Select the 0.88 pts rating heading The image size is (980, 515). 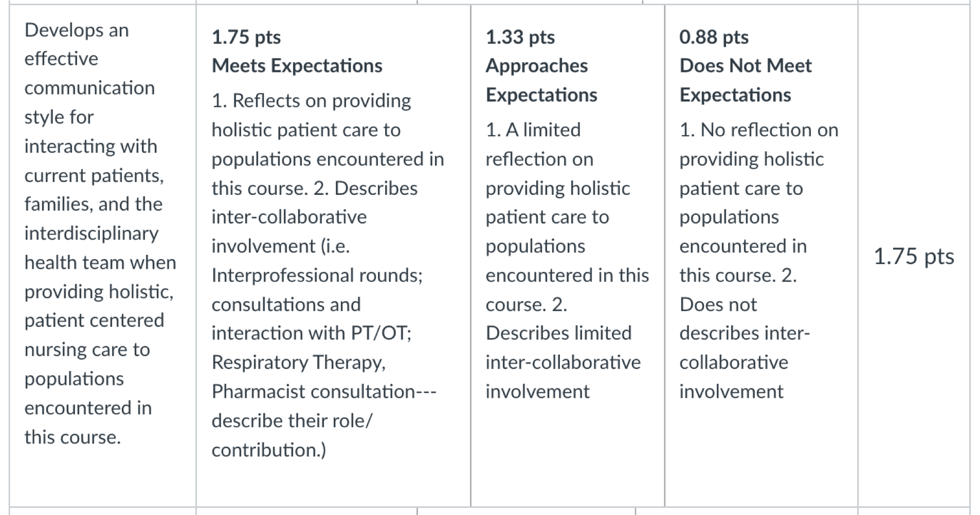click(x=714, y=37)
